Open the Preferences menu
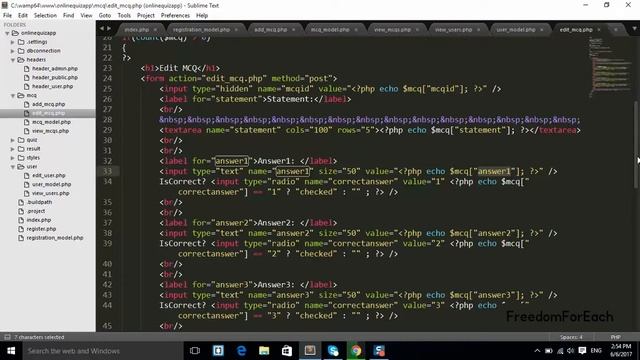640x360 pixels. [x=175, y=16]
